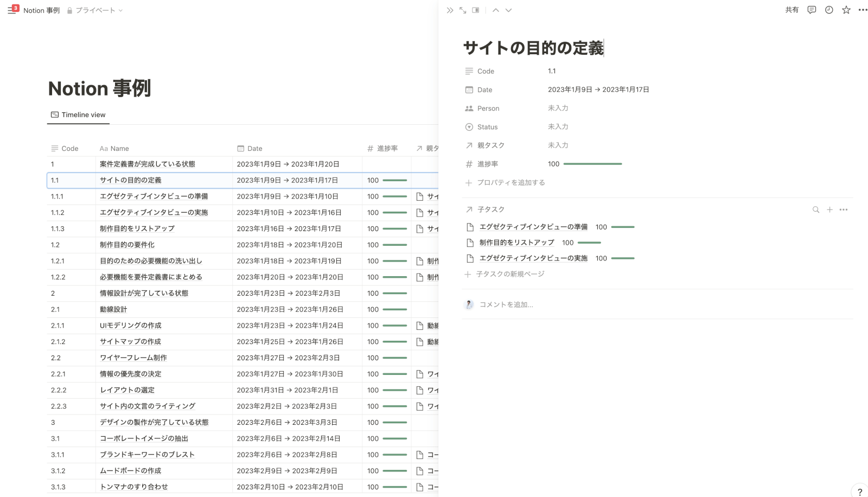Open the page options three-dot menu
This screenshot has height=497, width=868.
point(863,10)
